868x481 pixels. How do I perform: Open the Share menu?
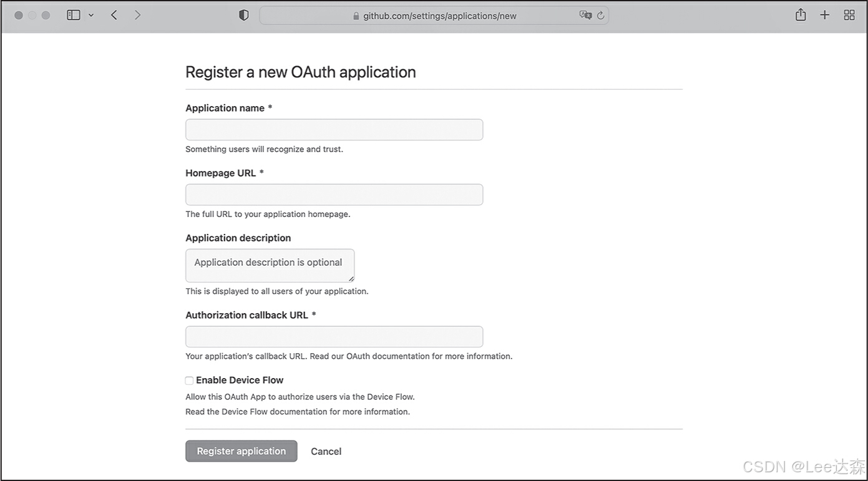click(x=801, y=14)
